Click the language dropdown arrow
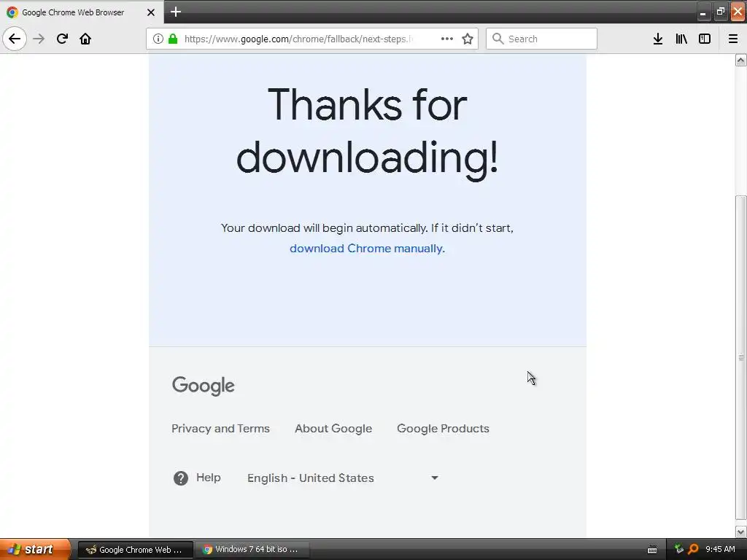Screen dimensions: 747x560 (x=435, y=478)
